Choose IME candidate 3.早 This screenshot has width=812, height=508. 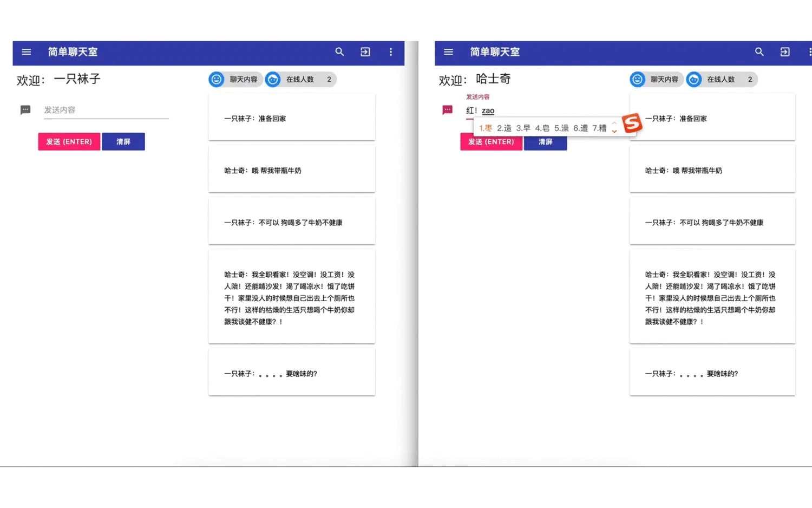pyautogui.click(x=523, y=128)
